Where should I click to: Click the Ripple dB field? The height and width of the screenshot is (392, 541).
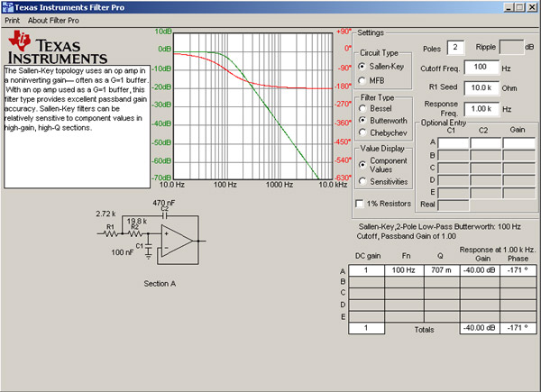pos(511,47)
